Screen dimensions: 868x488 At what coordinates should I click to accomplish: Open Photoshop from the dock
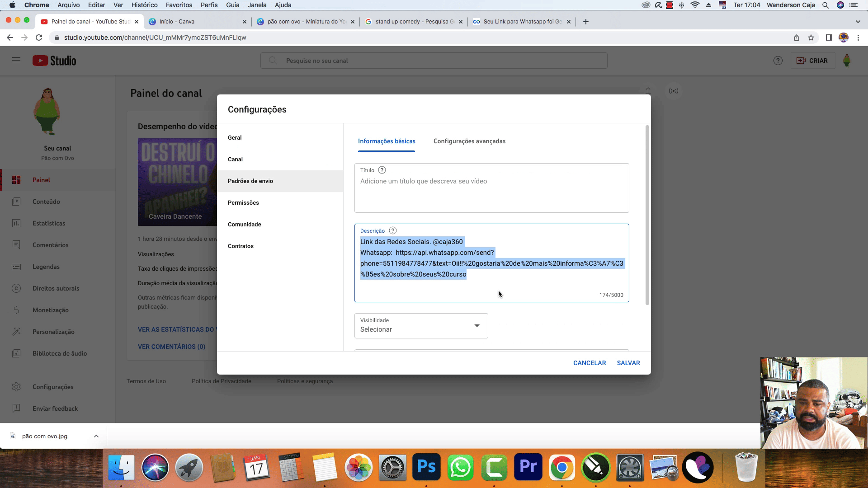coord(426,467)
